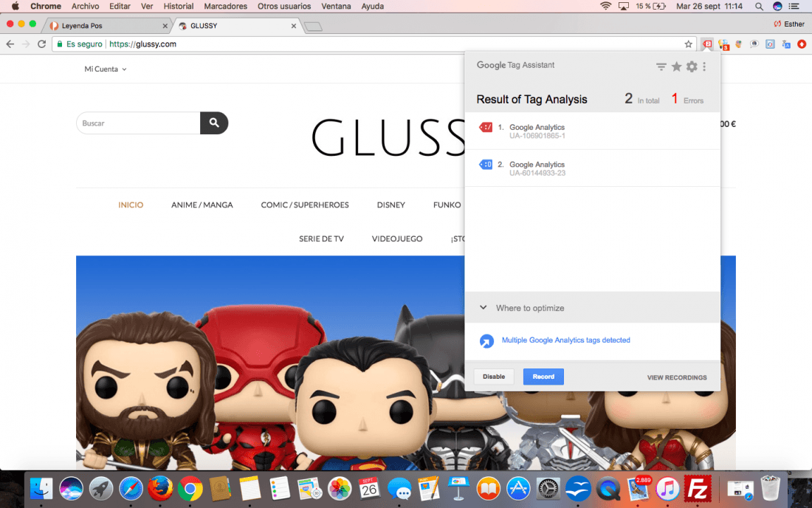Click the Google Translate extension icon

click(786, 44)
